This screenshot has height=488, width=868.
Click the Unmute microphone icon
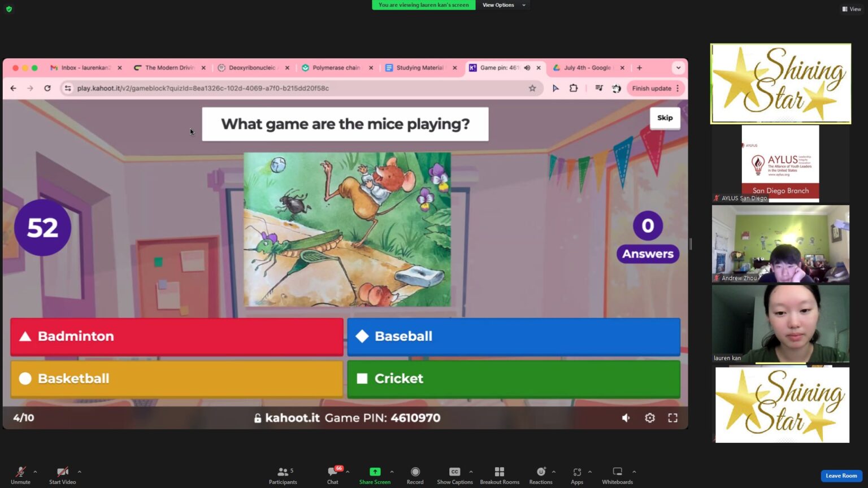(x=20, y=472)
